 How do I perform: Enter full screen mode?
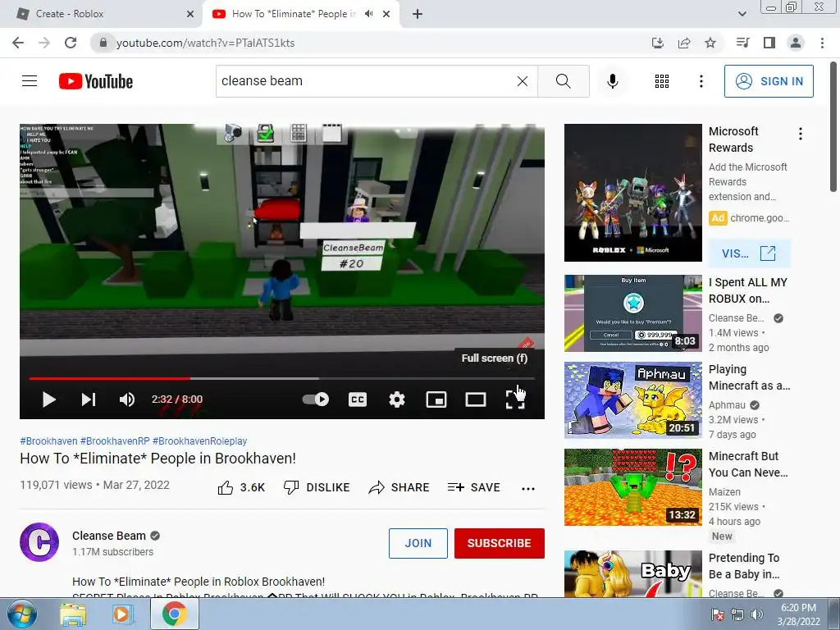[x=515, y=399]
